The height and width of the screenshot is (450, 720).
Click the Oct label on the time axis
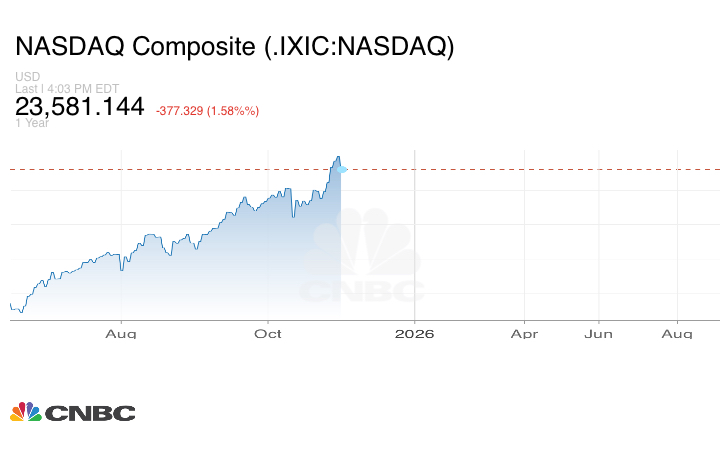268,333
